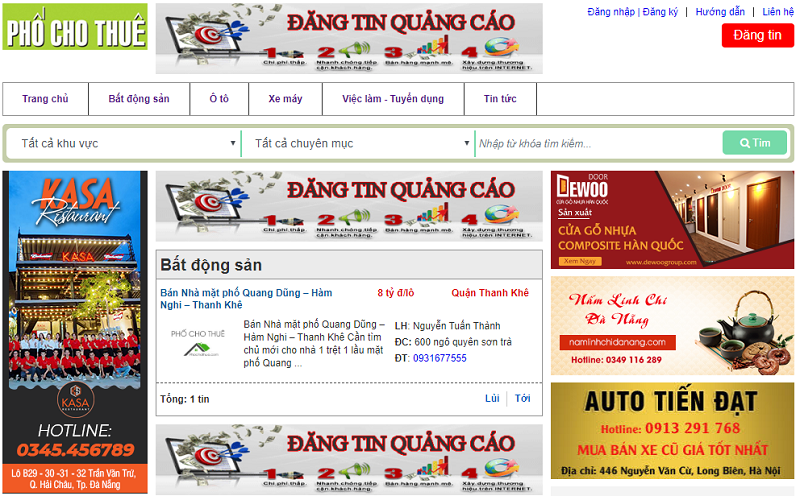Click the Đăng nhập link
800x496 pixels.
pyautogui.click(x=610, y=12)
